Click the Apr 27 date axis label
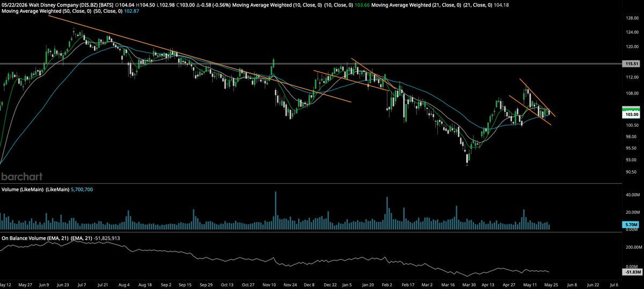Image resolution: width=644 pixels, height=289 pixels. 510,284
